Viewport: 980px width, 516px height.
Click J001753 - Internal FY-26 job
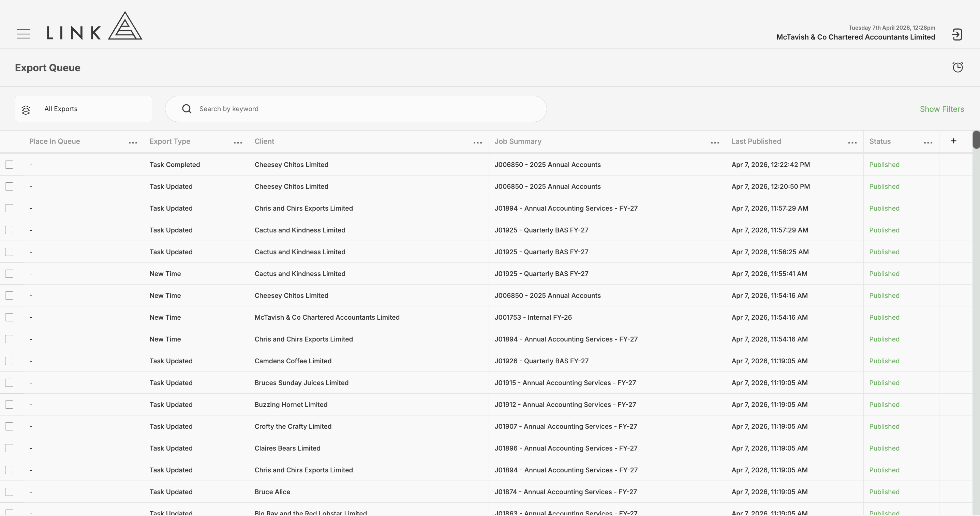[x=533, y=317]
